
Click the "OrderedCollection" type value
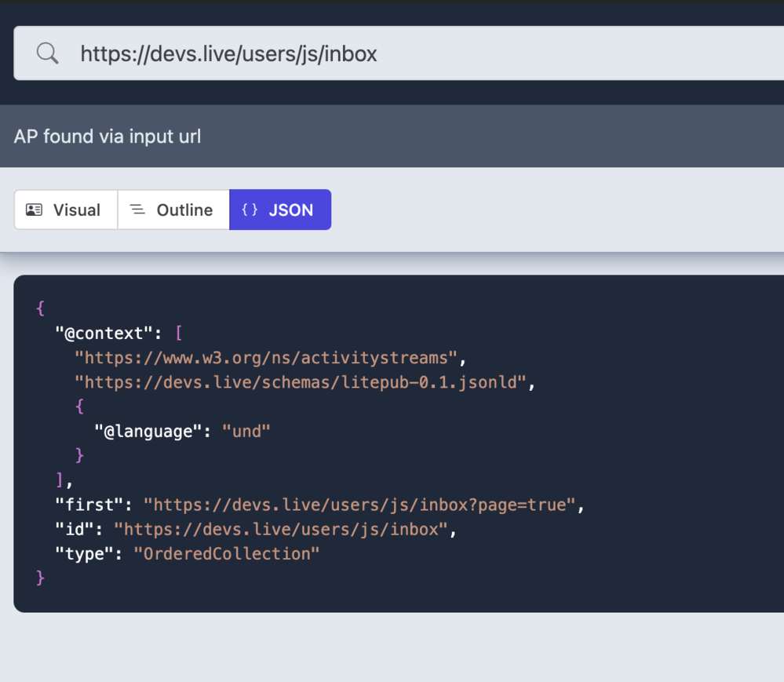(227, 553)
